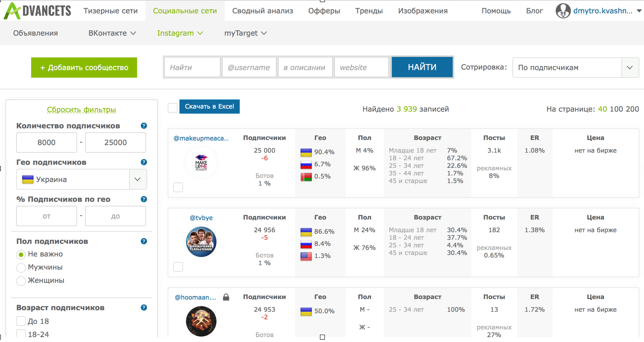Open help for Гео подписчиков filter

pos(144,162)
